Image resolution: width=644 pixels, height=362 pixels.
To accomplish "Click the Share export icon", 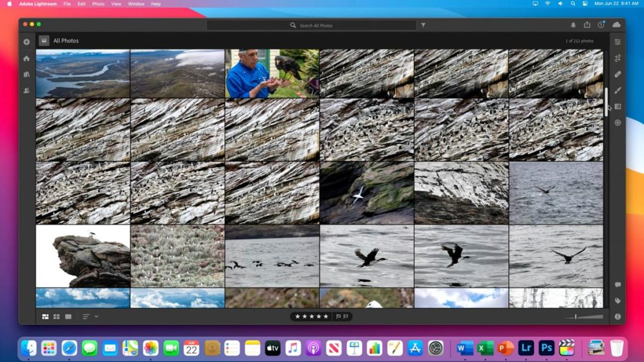I will tap(587, 25).
